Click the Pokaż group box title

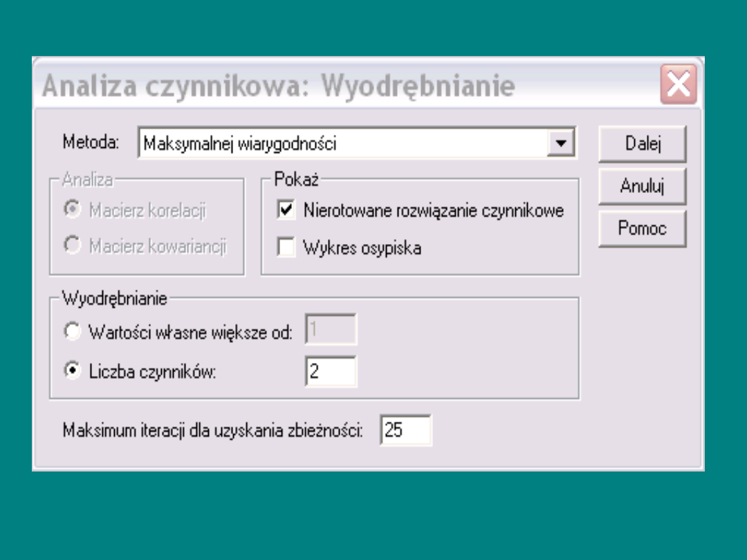tap(296, 178)
